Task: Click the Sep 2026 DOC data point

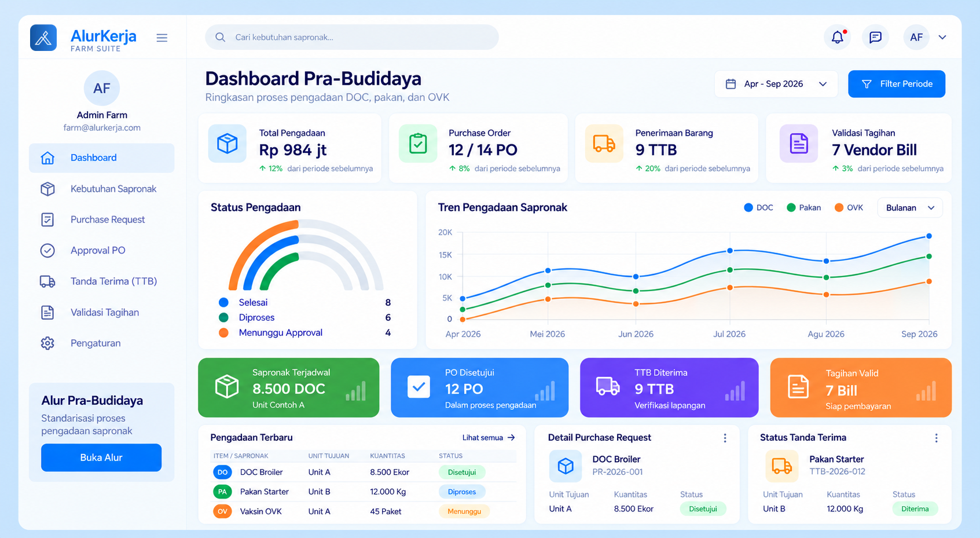Action: pyautogui.click(x=929, y=236)
